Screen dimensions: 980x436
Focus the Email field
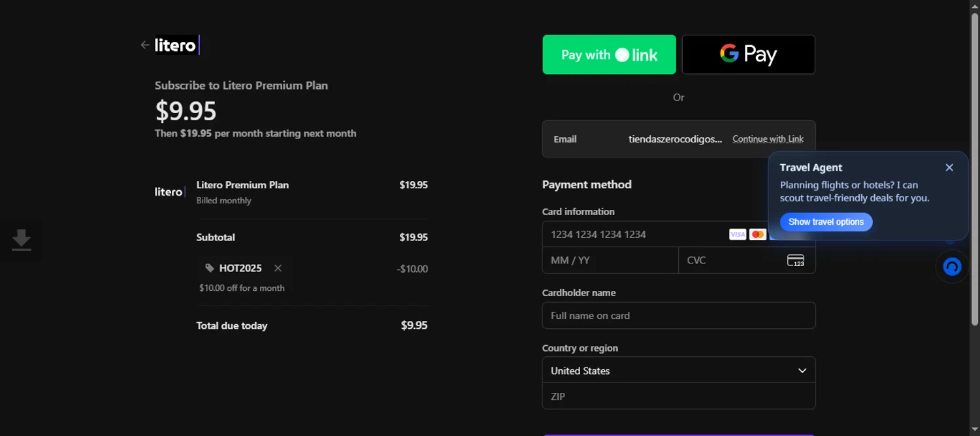(x=678, y=139)
